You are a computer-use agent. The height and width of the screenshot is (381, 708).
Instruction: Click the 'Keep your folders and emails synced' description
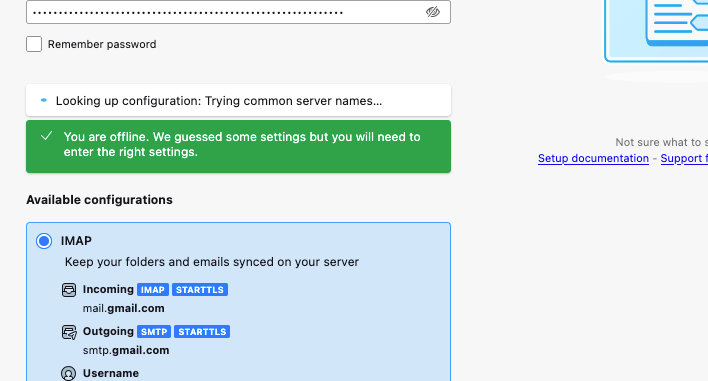(x=212, y=262)
